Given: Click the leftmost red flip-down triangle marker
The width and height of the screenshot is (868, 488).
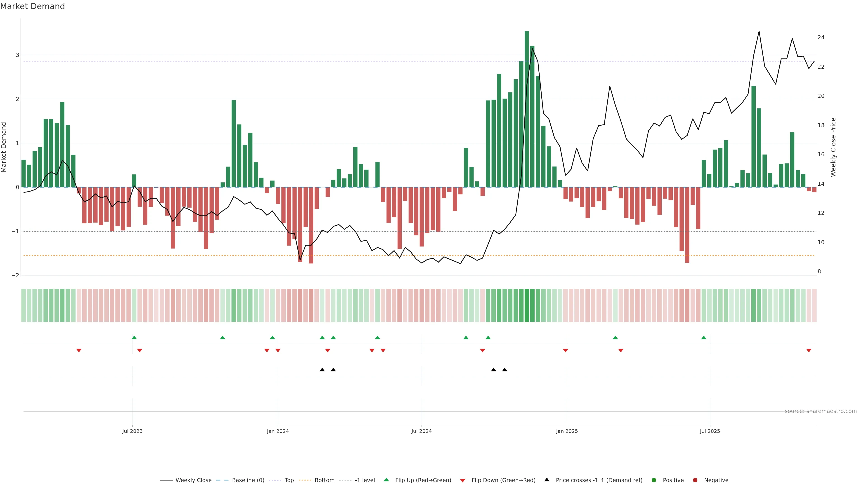Looking at the screenshot, I should [79, 351].
